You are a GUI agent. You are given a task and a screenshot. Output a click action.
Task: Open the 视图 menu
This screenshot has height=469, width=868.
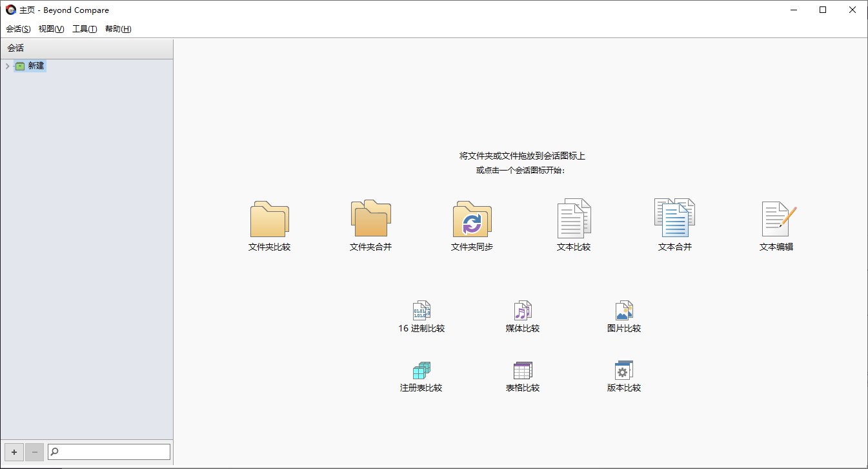(x=51, y=29)
